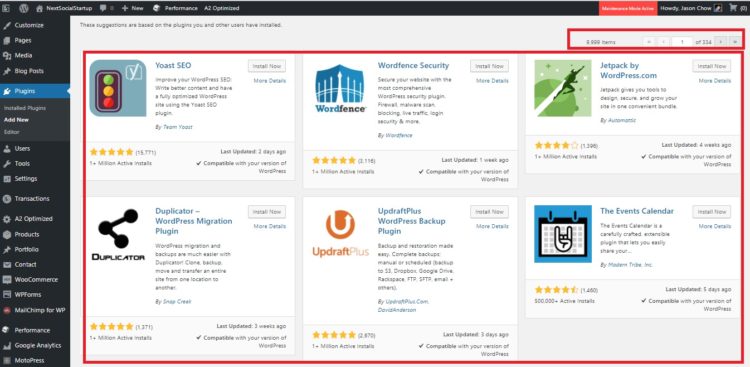This screenshot has height=367, width=750.
Task: Open NextSocialStartup site home icon
Action: 40,8
